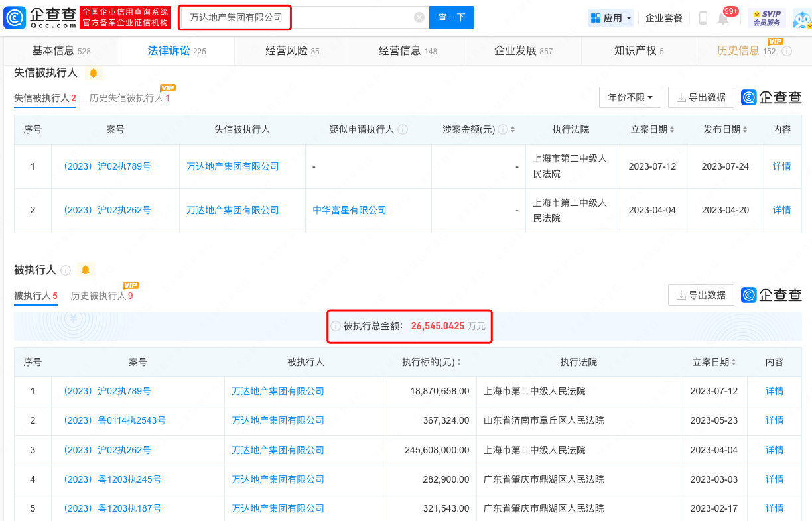
Task: Sort by 涉案金额(元) column arrows
Action: [x=513, y=129]
